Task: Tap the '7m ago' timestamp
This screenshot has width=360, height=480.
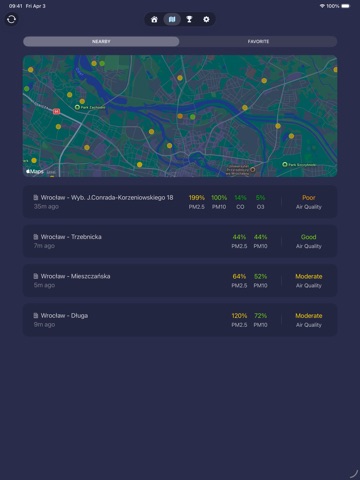Action: pos(44,246)
